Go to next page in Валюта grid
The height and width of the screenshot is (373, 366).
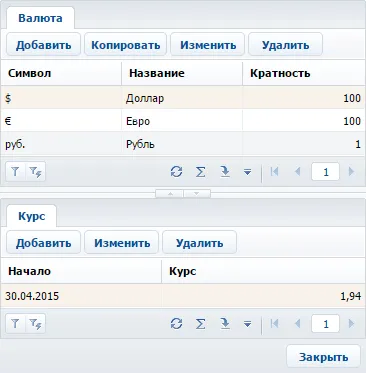pos(351,172)
